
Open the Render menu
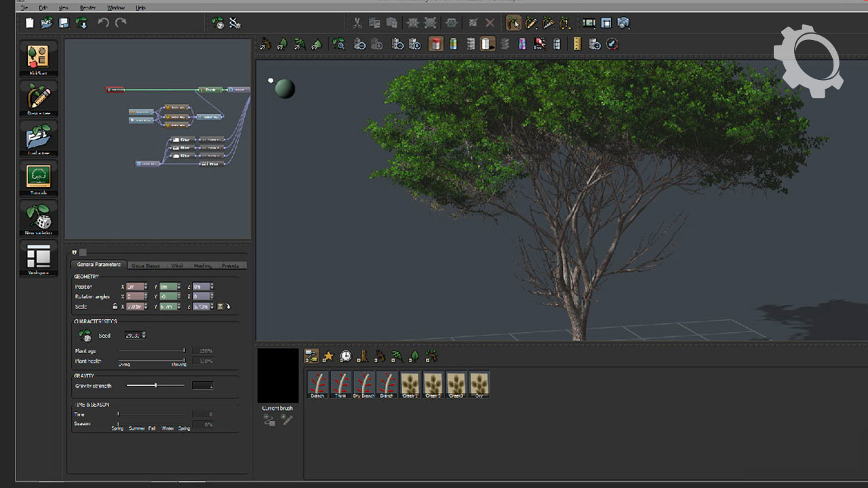point(87,7)
